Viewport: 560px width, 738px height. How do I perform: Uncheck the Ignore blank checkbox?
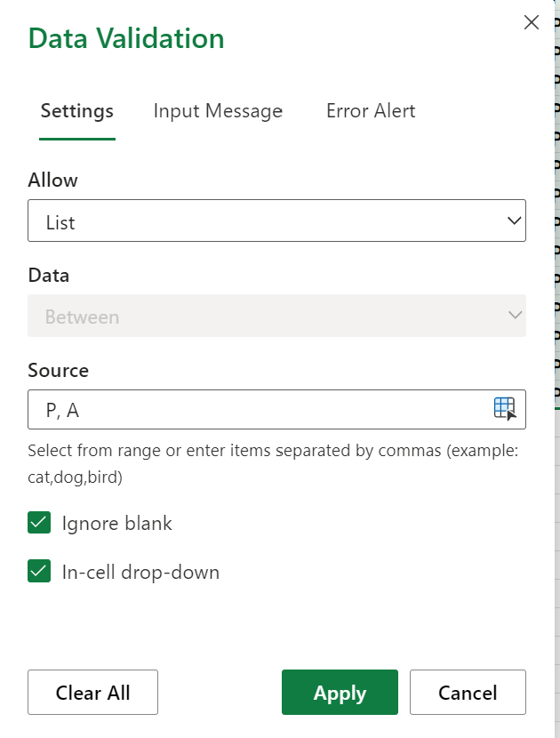pos(39,523)
